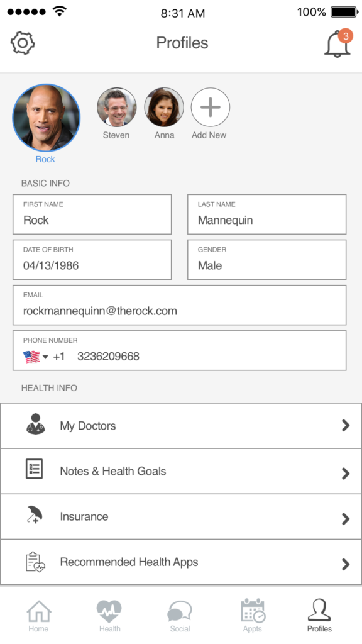
Task: Open settings via the gear icon
Action: click(x=23, y=43)
